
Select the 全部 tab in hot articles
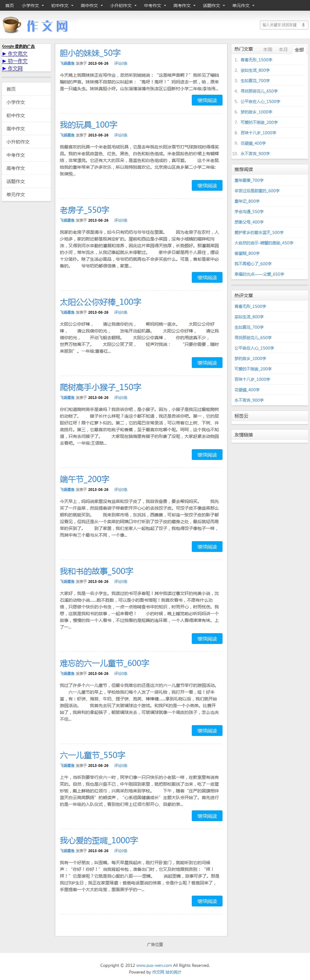pos(299,50)
